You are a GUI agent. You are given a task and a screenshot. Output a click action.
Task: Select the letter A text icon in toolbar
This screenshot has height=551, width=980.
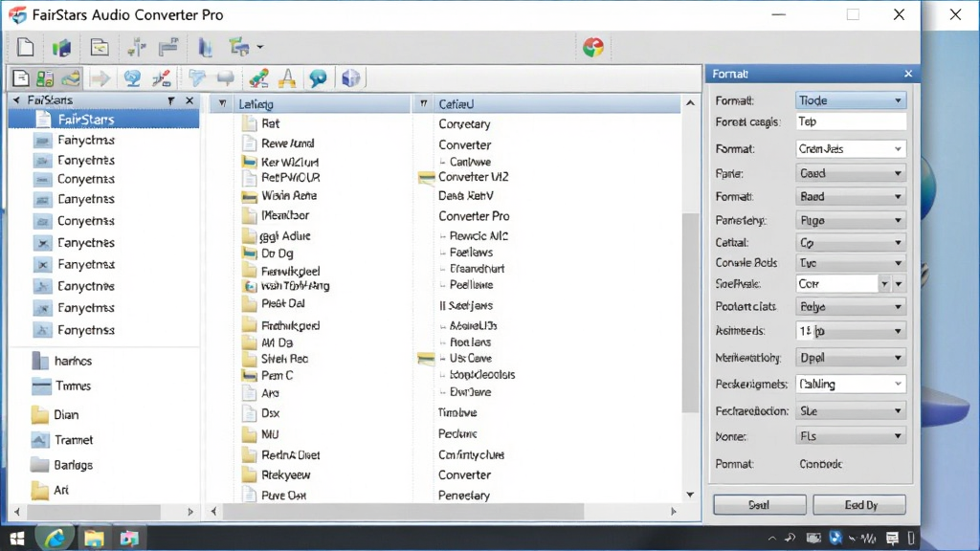coord(287,78)
